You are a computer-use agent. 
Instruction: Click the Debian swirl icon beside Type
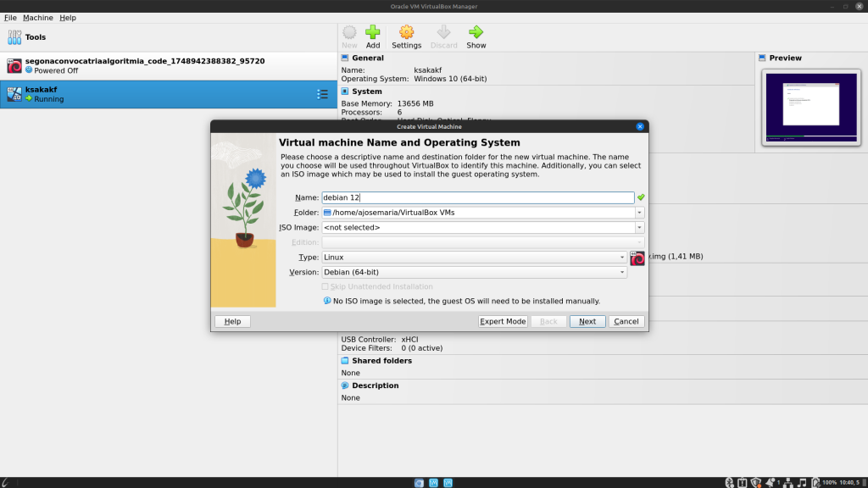click(637, 258)
